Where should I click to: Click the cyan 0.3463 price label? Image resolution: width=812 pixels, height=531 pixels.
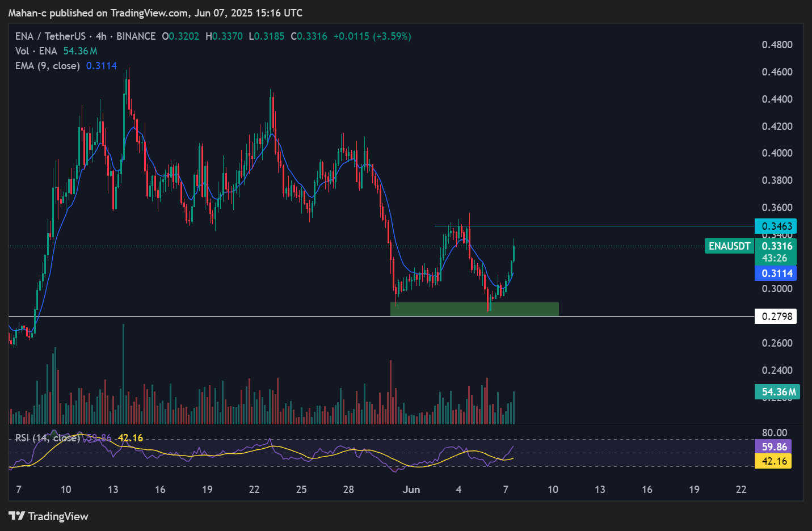(776, 226)
